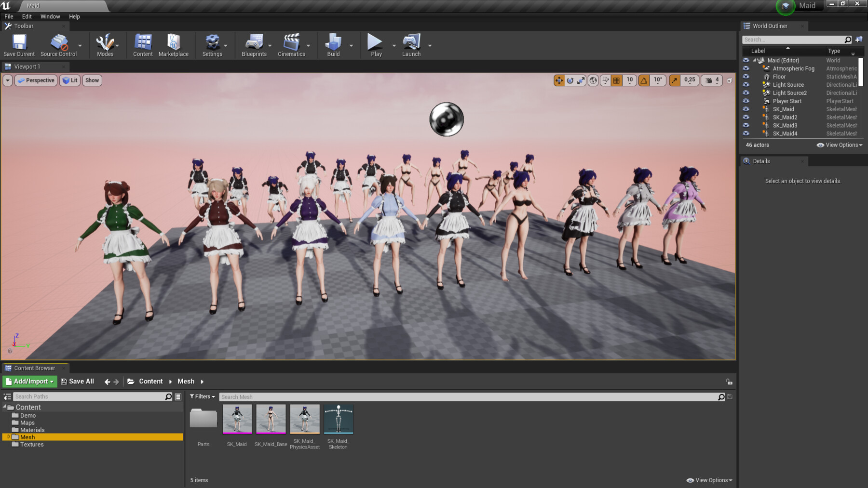Screen dimensions: 868x488
Task: Open the Window menu
Action: point(50,16)
